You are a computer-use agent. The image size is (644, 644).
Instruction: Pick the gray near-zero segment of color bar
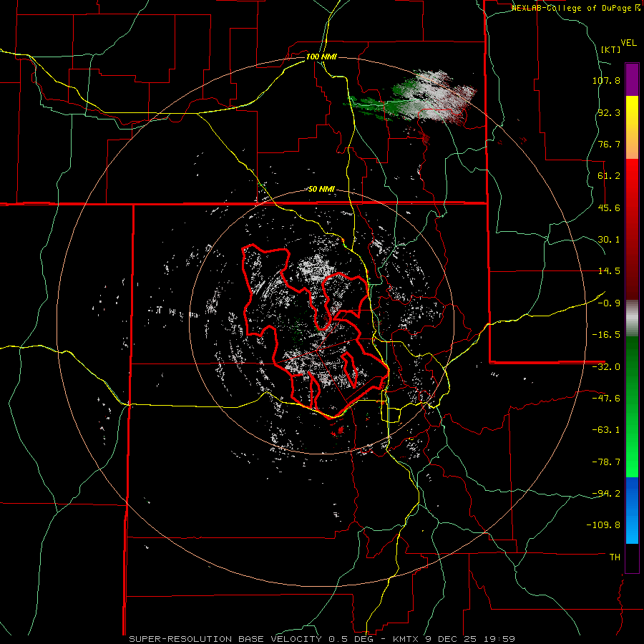coord(632,318)
